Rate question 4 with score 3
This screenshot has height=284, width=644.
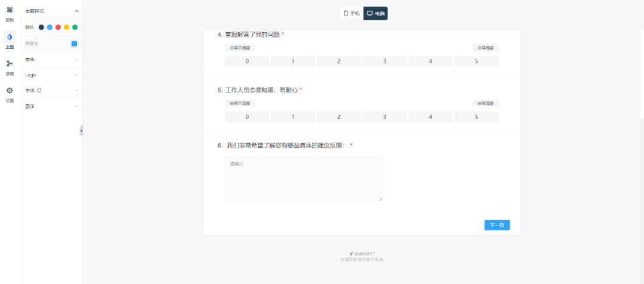click(x=385, y=61)
